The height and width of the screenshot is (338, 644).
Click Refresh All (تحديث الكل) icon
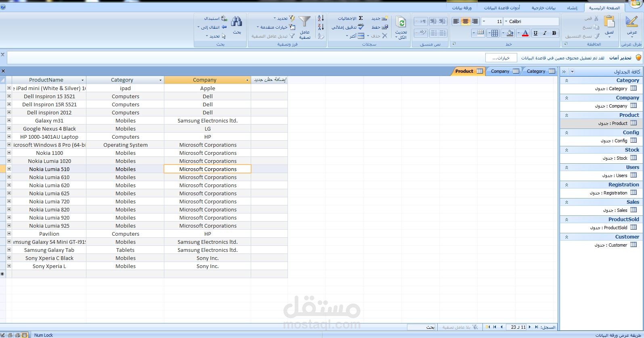pyautogui.click(x=401, y=23)
